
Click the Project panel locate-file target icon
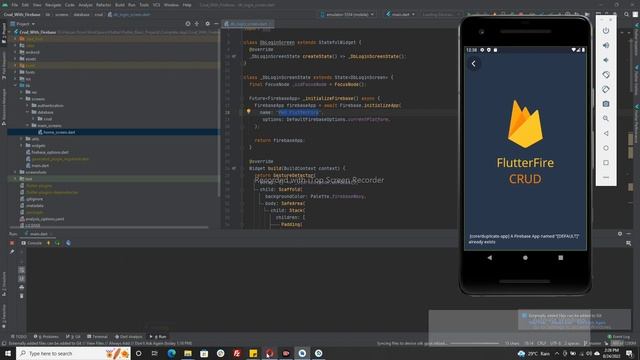(188, 24)
